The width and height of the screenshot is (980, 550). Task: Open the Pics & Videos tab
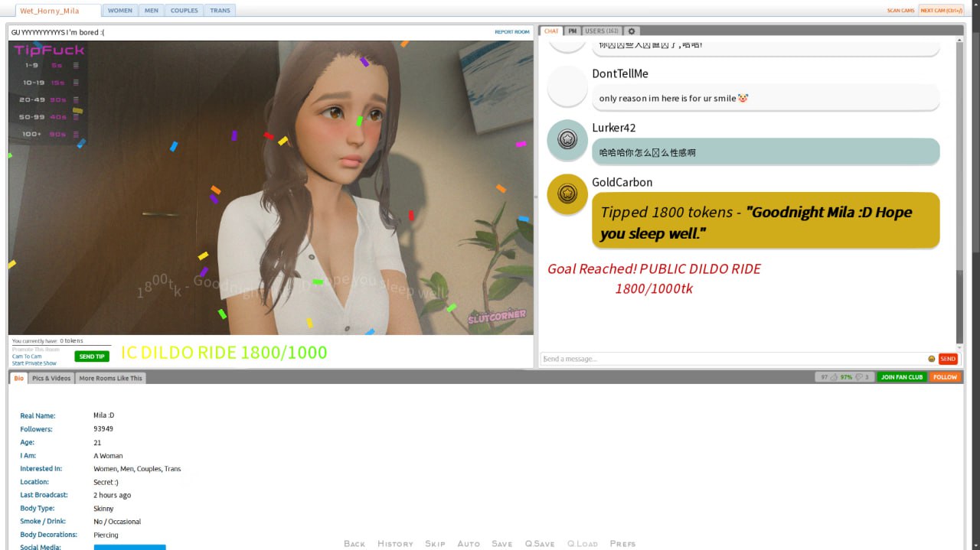pos(51,378)
